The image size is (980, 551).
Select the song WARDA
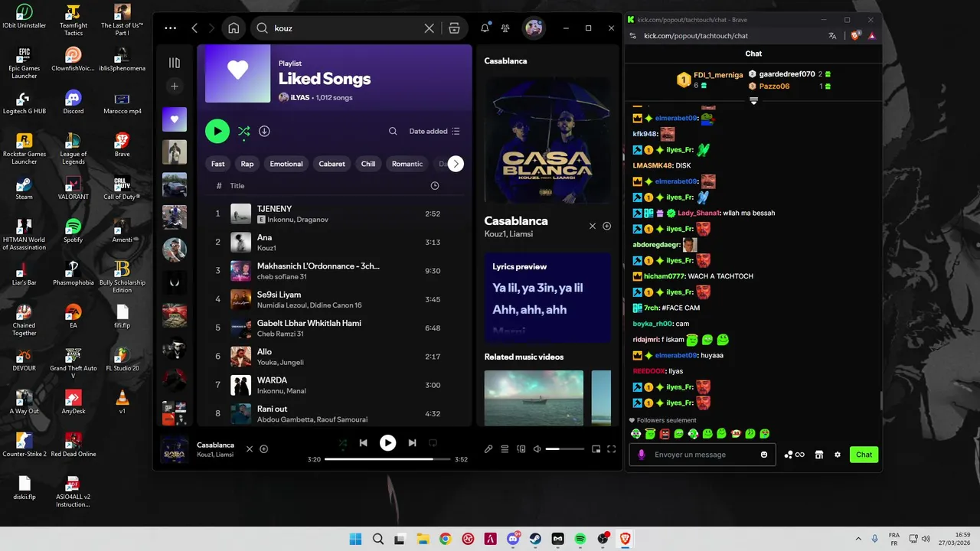[x=335, y=385]
